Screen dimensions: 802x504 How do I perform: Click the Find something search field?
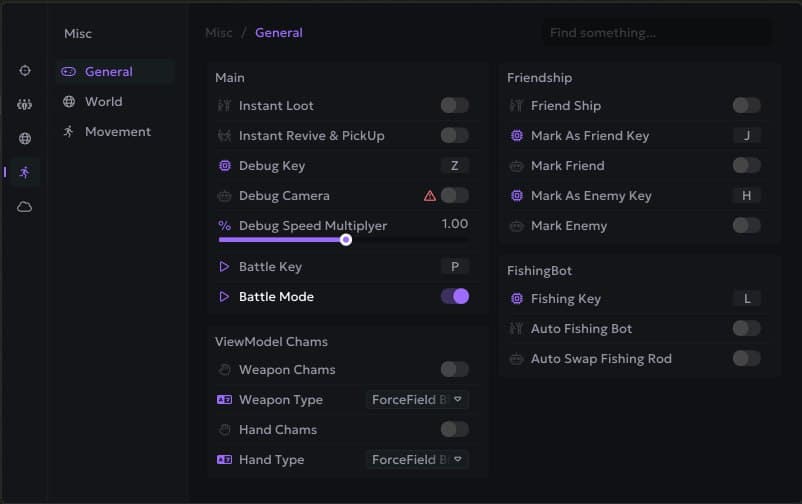656,33
